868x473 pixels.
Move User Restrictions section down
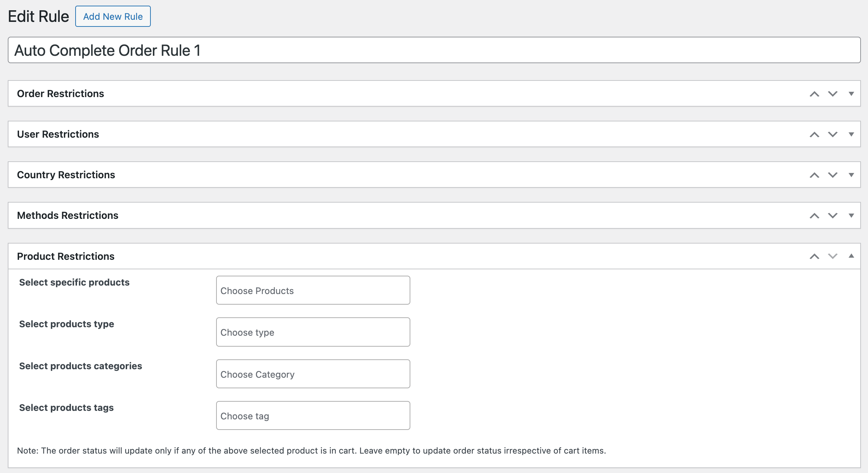tap(832, 134)
